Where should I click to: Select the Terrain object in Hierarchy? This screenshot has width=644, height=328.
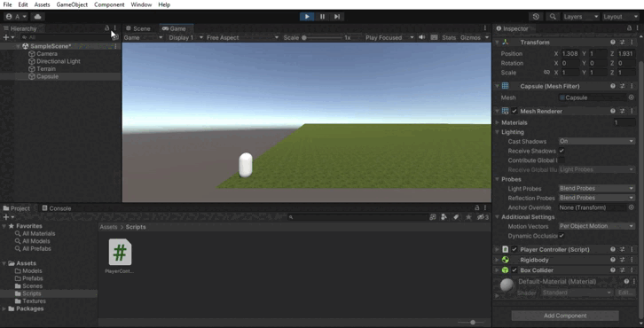(x=46, y=68)
